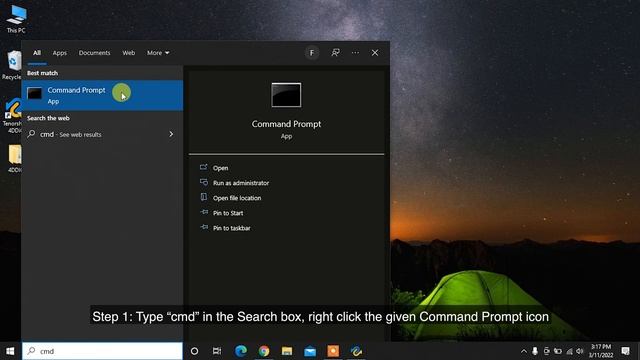Click the magnifier icon beside cmd web result
This screenshot has height=360, width=640.
coord(31,134)
